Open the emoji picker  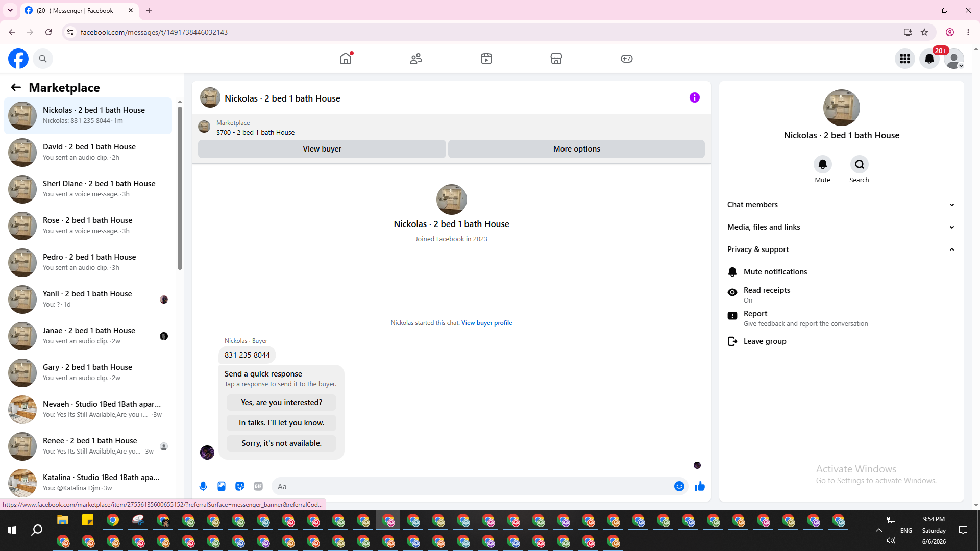pyautogui.click(x=679, y=486)
